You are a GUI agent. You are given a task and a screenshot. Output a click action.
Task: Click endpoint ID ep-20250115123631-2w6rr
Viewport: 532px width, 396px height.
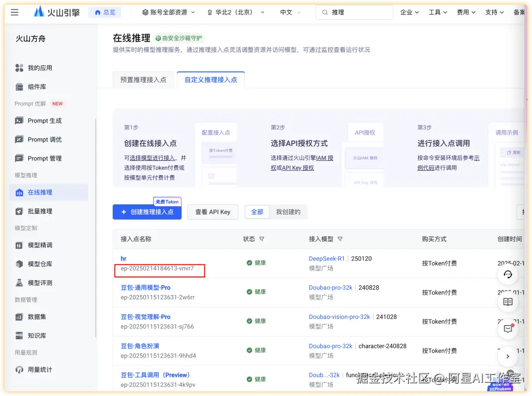tap(158, 297)
